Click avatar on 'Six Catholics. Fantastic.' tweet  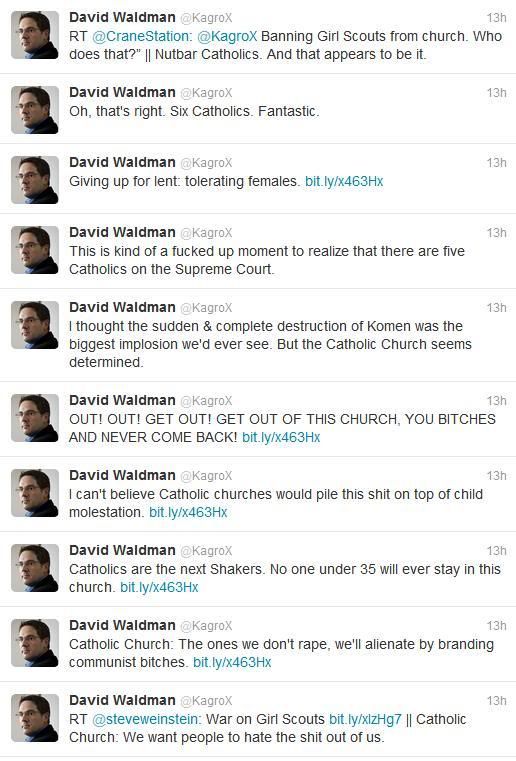tap(34, 110)
